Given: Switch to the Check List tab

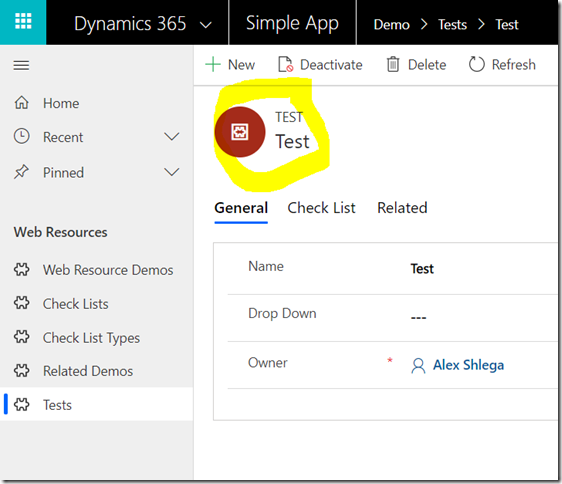Looking at the screenshot, I should (x=322, y=208).
